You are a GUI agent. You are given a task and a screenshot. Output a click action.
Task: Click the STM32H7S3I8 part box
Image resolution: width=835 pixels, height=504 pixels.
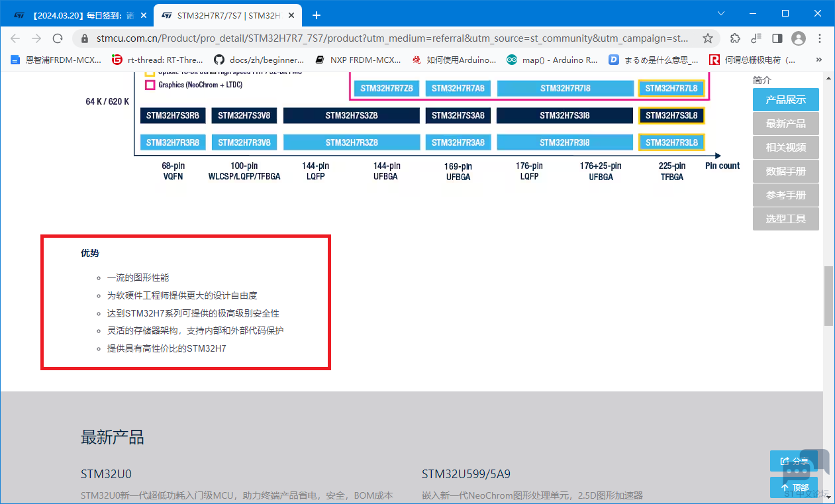tap(565, 116)
